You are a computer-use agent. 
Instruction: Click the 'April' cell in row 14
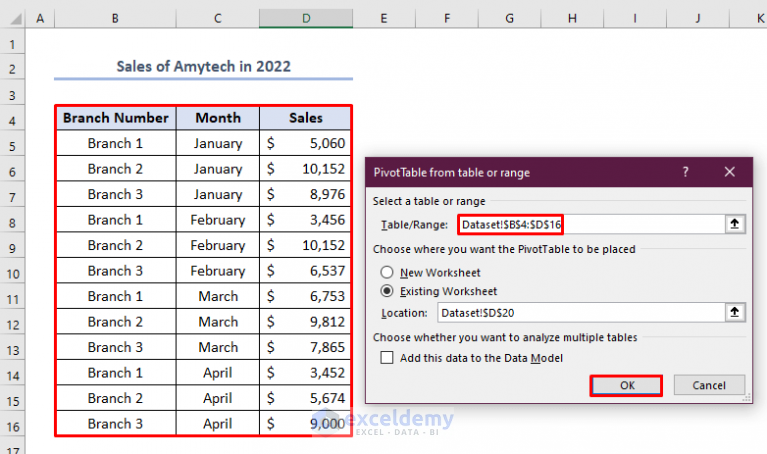[x=218, y=372]
